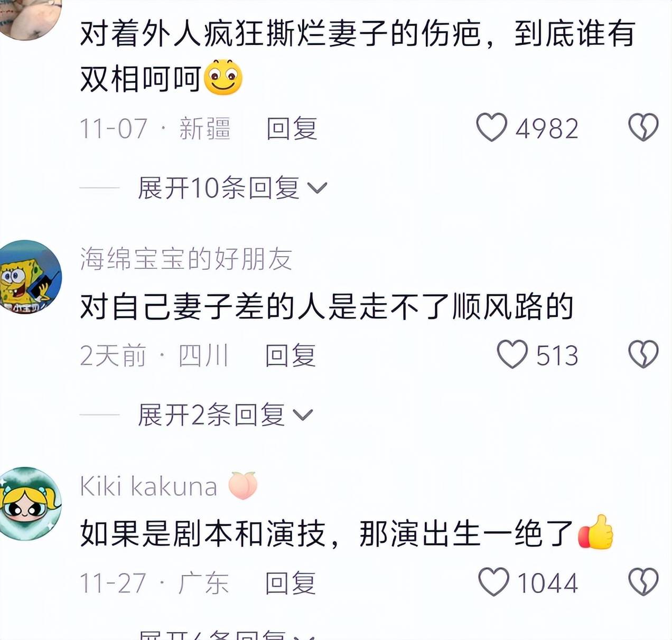Screen dimensions: 672x640
Task: Reply to the 11-27 Guangdong comment
Action: pos(291,582)
